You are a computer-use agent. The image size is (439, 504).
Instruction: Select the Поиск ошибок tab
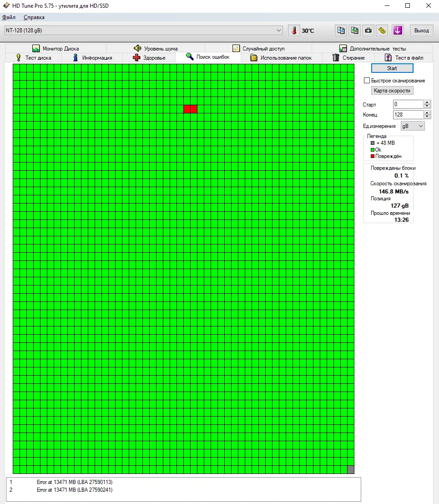208,57
